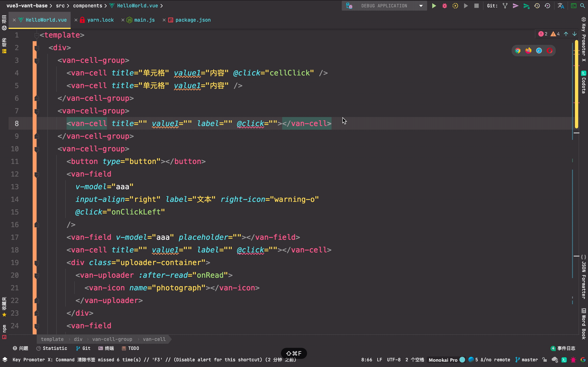Close the yarn.lock tab

click(76, 20)
